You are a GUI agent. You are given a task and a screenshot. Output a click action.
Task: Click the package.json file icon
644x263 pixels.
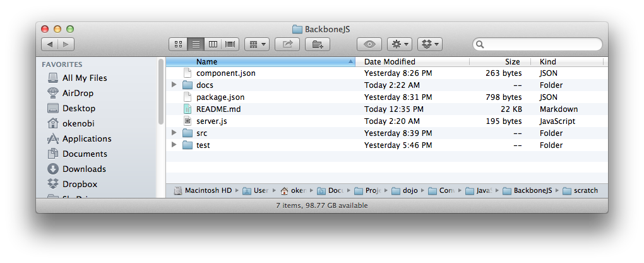tap(188, 97)
